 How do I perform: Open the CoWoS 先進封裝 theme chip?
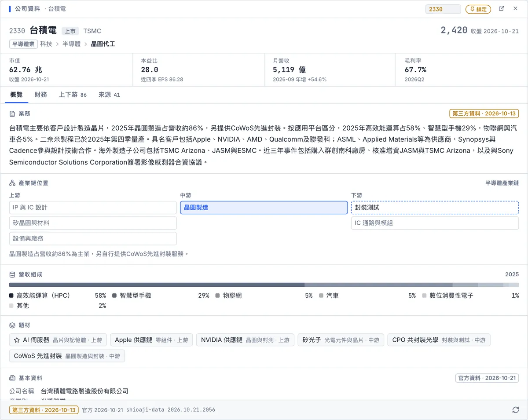[x=67, y=356]
